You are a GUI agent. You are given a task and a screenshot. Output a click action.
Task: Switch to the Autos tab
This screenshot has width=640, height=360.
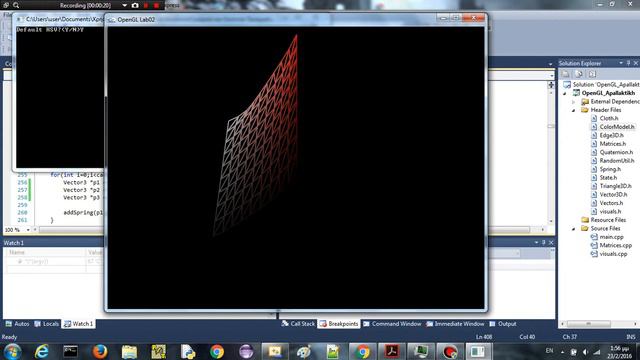tap(17, 324)
